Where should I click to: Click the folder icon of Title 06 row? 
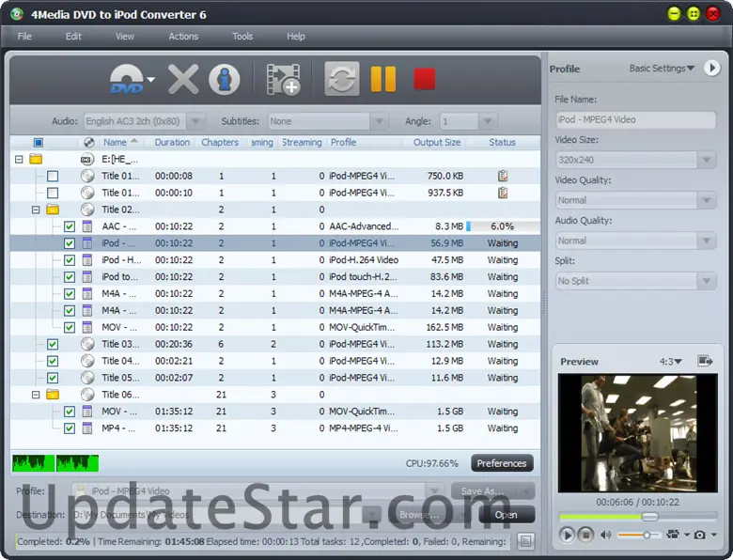pos(53,395)
